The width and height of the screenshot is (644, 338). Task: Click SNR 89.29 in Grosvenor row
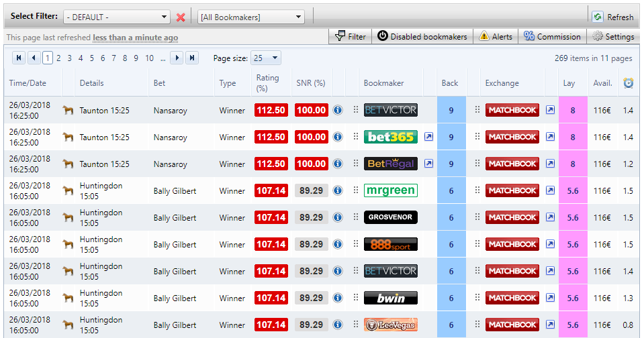point(312,217)
